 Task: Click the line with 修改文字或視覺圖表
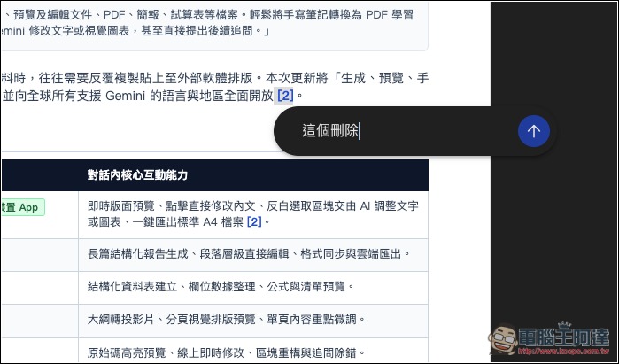[x=135, y=31]
